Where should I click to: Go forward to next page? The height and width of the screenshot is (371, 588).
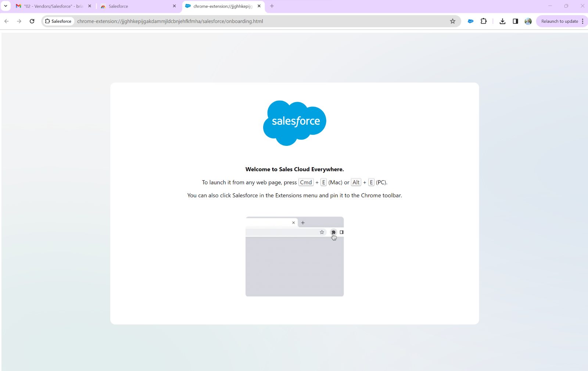click(19, 21)
